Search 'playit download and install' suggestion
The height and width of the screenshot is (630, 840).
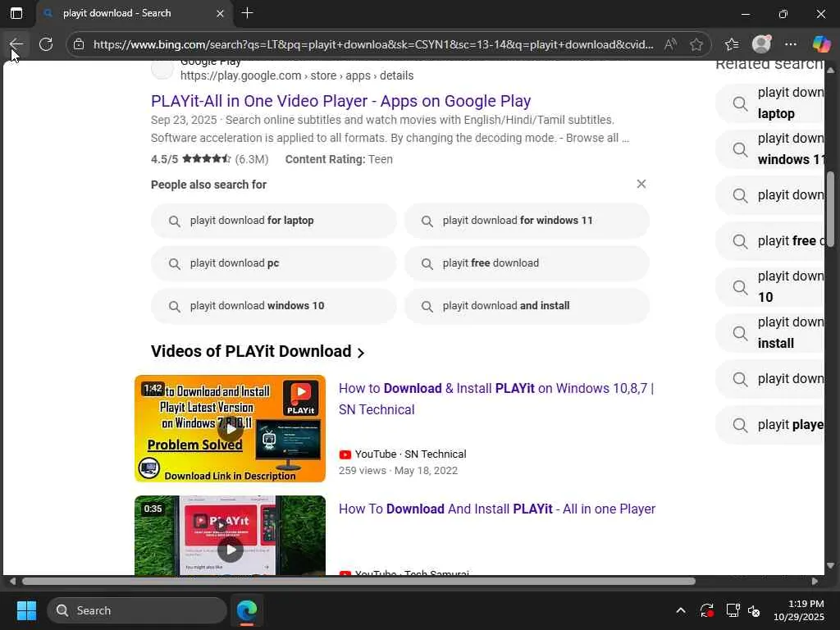tap(527, 306)
